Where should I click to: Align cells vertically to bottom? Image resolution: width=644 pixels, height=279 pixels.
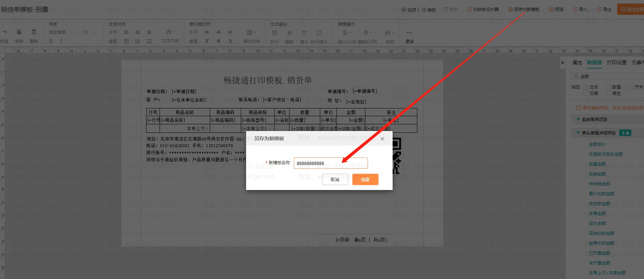coord(230,41)
